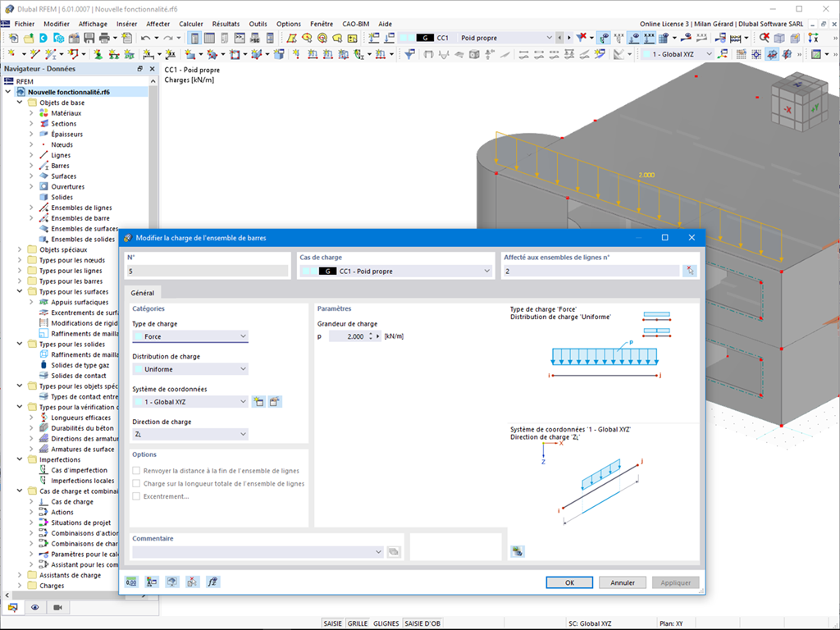
Task: Click the show axes XYZ icon
Action: point(813,38)
